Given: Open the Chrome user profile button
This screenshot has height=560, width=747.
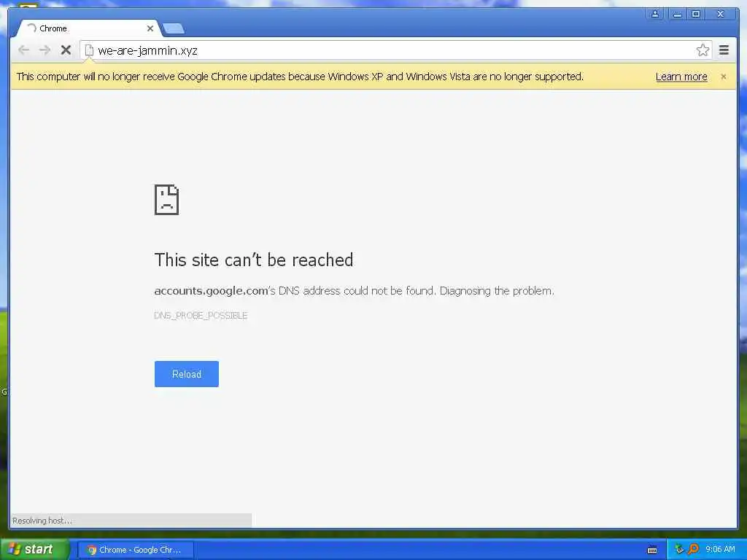Looking at the screenshot, I should pyautogui.click(x=655, y=14).
